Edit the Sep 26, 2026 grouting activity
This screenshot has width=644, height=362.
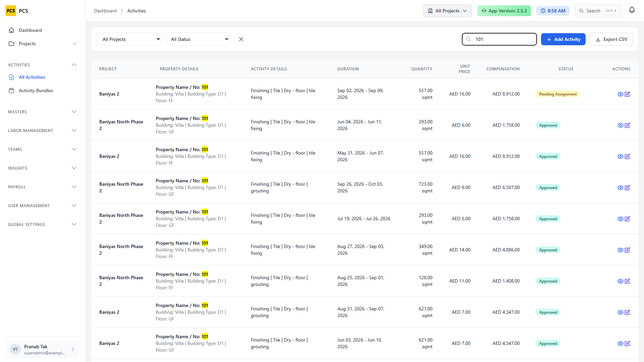coord(627,188)
